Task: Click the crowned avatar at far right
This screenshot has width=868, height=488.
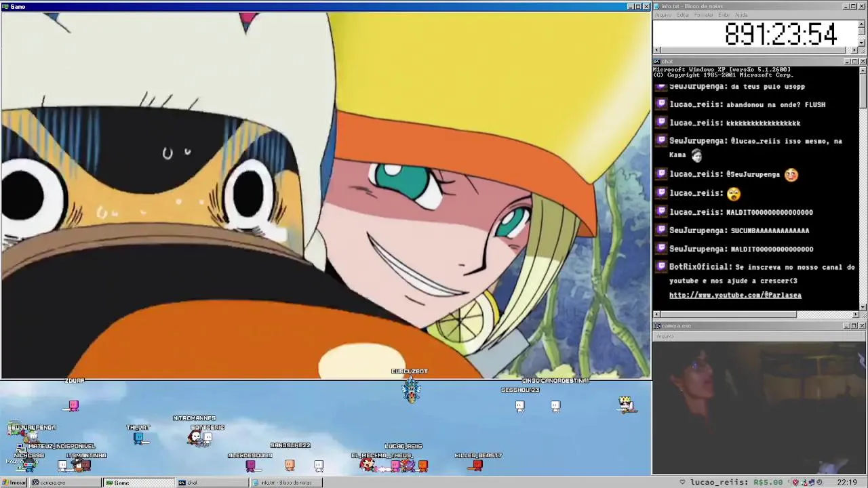Action: point(626,404)
